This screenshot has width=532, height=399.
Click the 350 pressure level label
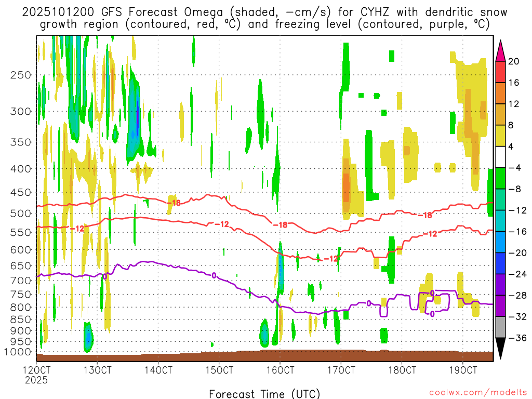coord(21,142)
